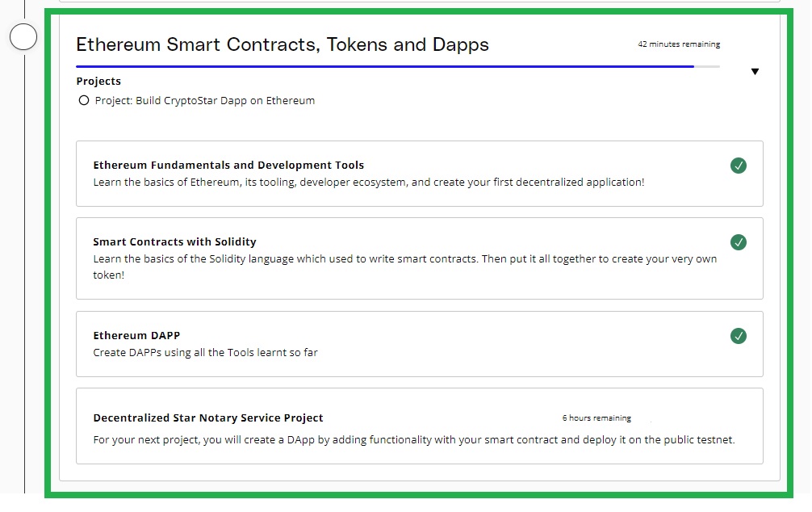
Task: Click the Projects section header
Action: [98, 81]
